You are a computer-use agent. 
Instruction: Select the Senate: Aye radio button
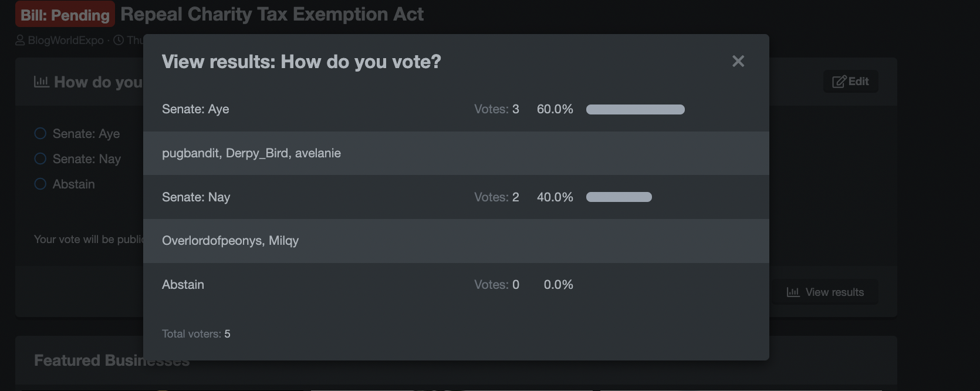40,133
